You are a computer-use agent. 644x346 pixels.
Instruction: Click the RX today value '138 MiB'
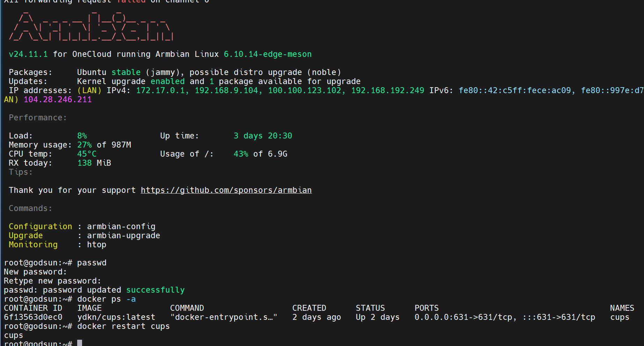tap(94, 163)
